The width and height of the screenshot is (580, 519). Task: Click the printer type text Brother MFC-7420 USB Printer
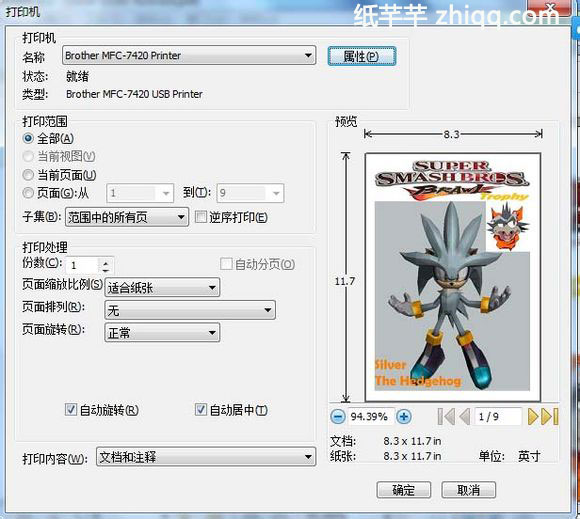coord(134,94)
